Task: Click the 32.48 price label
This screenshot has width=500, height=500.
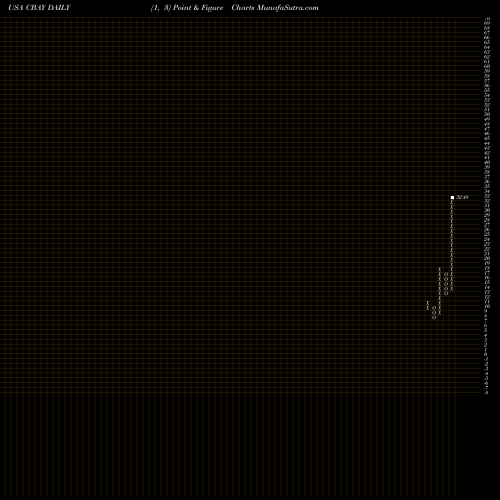Action: coord(462,197)
